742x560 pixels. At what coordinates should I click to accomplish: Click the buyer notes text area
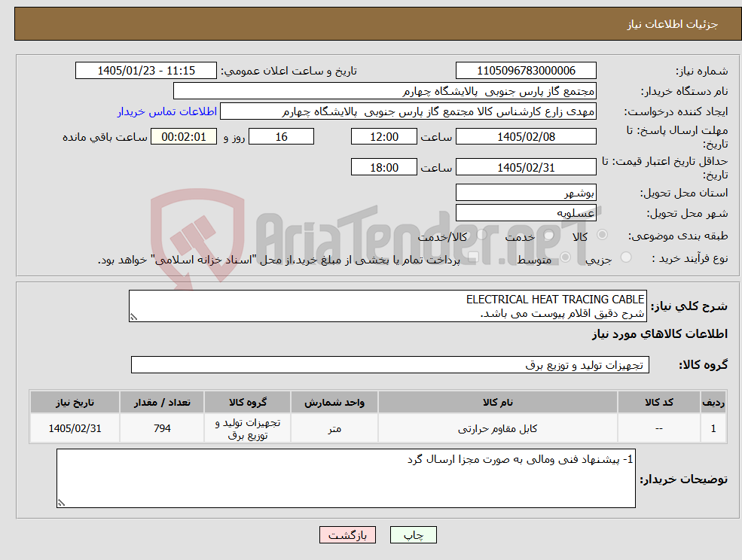click(x=346, y=478)
